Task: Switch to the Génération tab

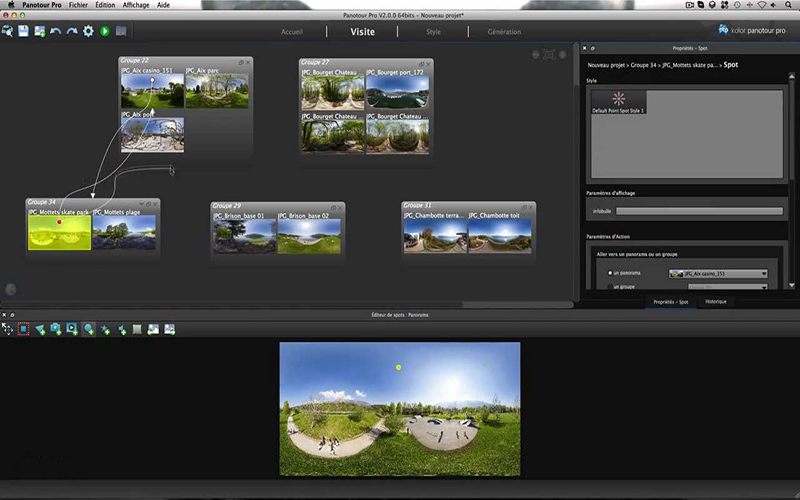Action: point(504,32)
